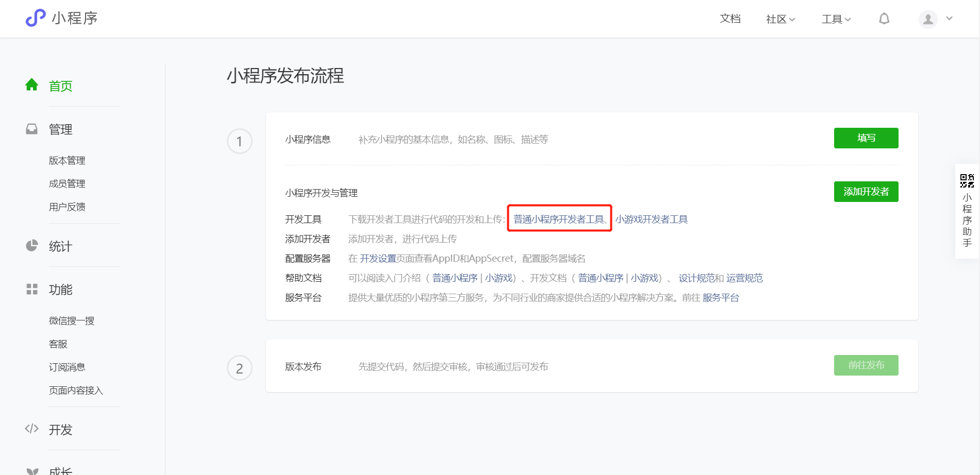980x475 pixels.
Task: Open 小游戏 link under 入门介绍
Action: (x=498, y=278)
